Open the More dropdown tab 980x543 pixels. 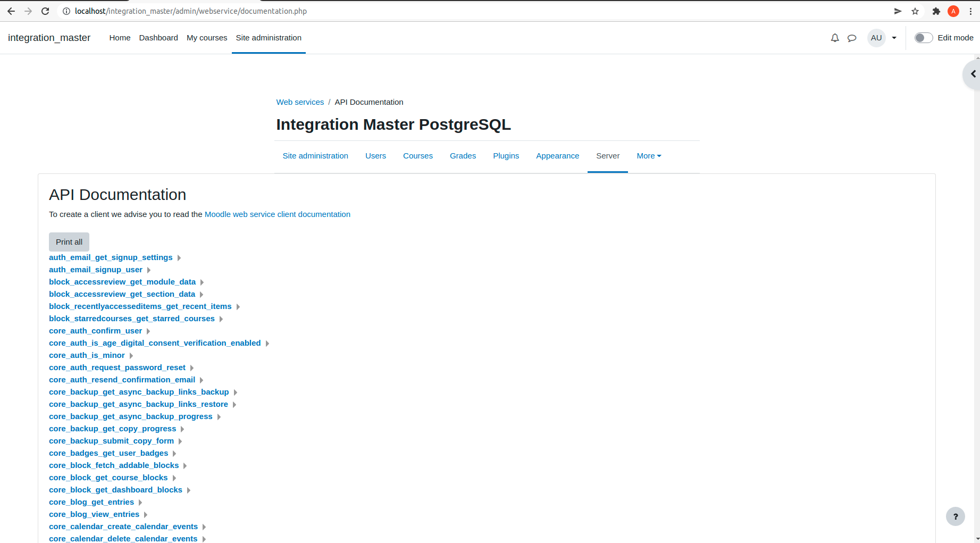click(649, 156)
